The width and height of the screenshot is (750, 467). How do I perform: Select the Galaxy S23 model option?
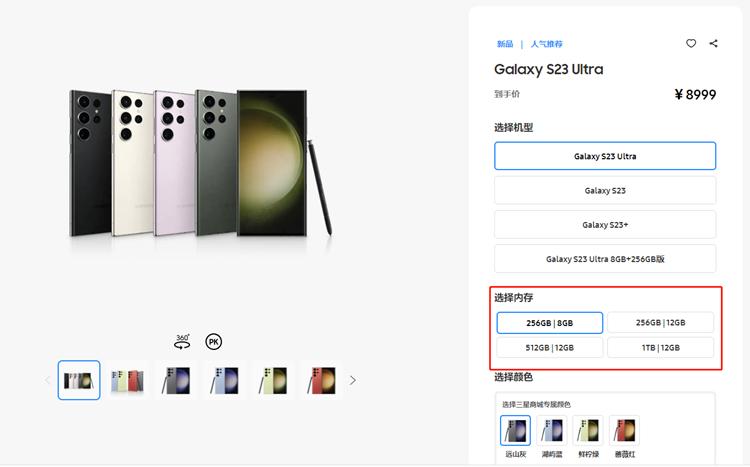point(605,190)
